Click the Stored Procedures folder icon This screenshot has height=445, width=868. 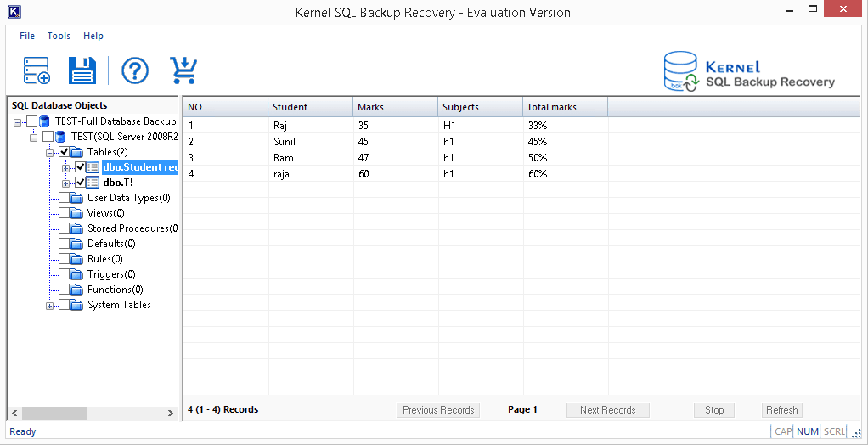click(x=76, y=228)
